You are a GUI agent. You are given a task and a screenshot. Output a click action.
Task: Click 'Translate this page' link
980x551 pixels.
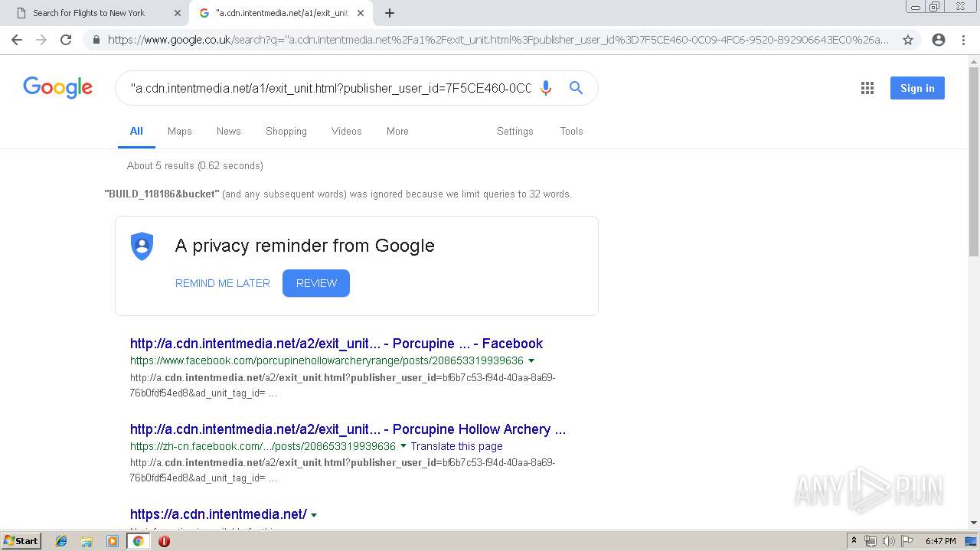point(457,446)
